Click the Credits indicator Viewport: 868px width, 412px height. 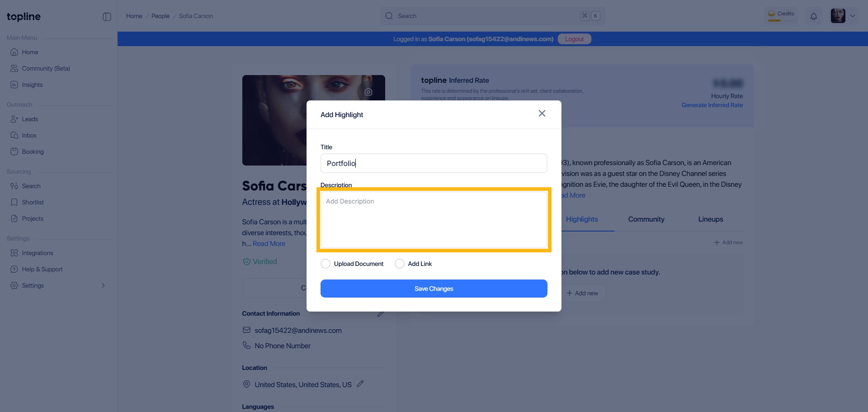781,16
